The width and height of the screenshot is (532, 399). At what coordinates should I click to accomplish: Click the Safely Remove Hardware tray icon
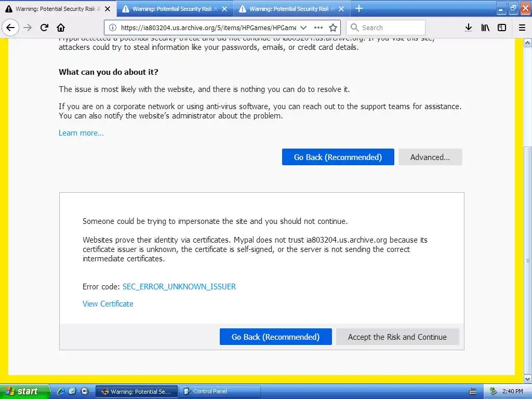pyautogui.click(x=493, y=391)
